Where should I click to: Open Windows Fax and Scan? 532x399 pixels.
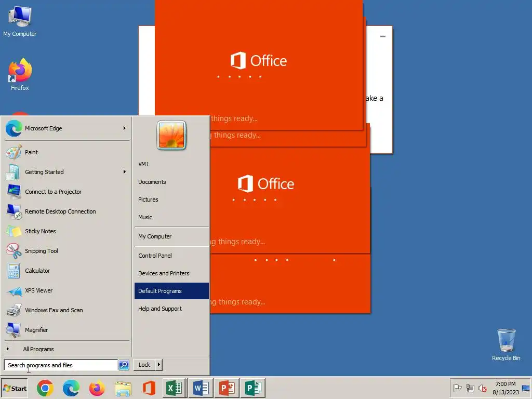(66, 310)
